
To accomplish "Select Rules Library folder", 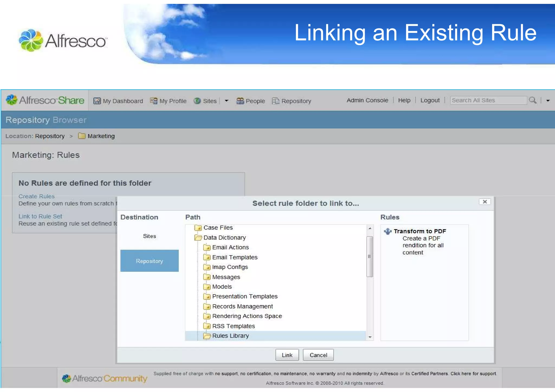I will tap(230, 336).
